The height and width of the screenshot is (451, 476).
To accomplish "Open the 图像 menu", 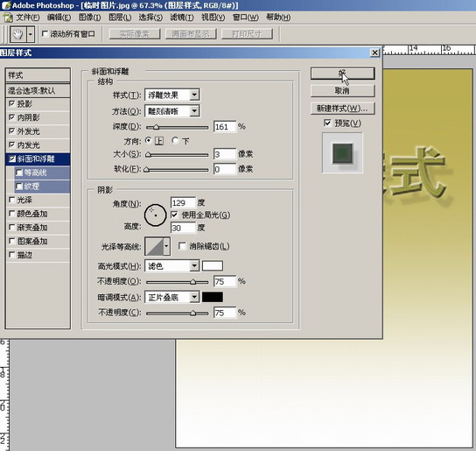I will coord(89,18).
